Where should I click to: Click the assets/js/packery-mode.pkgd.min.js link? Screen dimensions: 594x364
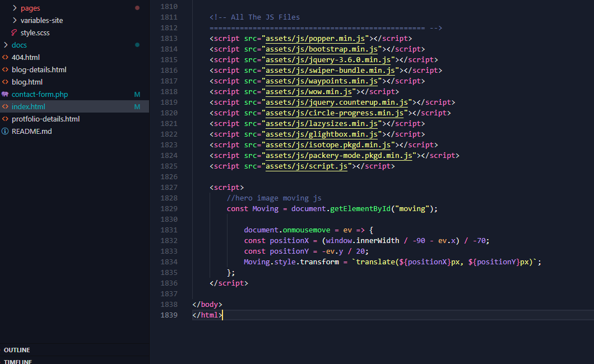point(339,155)
